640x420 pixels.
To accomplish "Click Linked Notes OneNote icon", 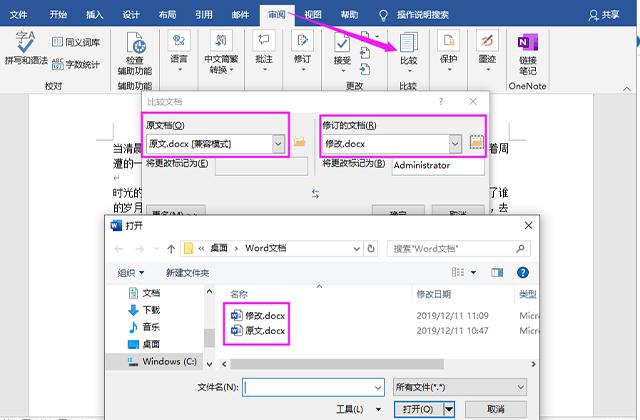I will (x=527, y=42).
